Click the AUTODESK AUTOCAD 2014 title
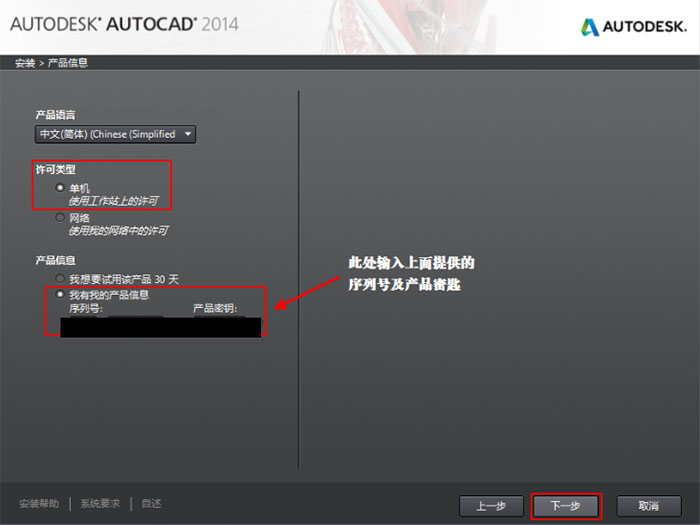Viewport: 700px width, 525px height. pyautogui.click(x=125, y=24)
